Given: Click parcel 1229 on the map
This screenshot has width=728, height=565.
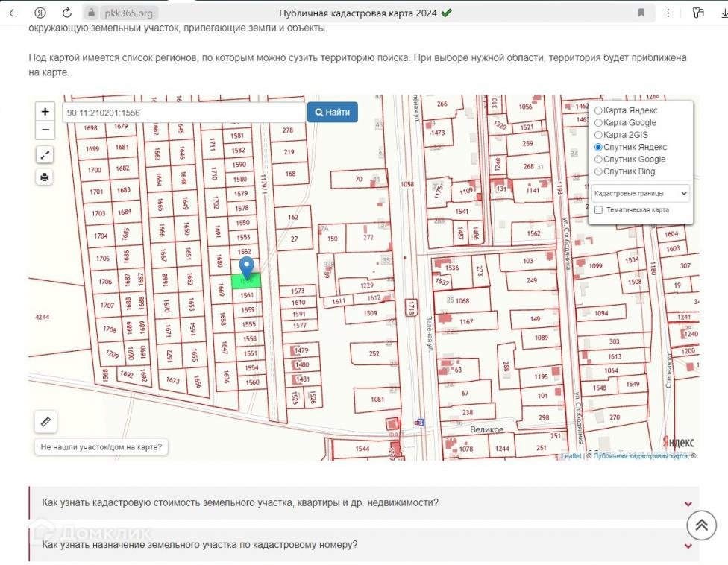Looking at the screenshot, I should point(367,285).
